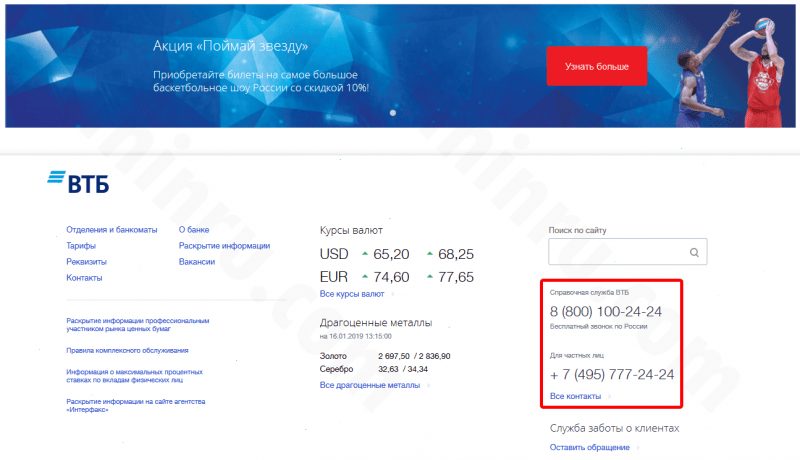800x460 pixels.
Task: Open the 'О банке' link
Action: pyautogui.click(x=194, y=230)
